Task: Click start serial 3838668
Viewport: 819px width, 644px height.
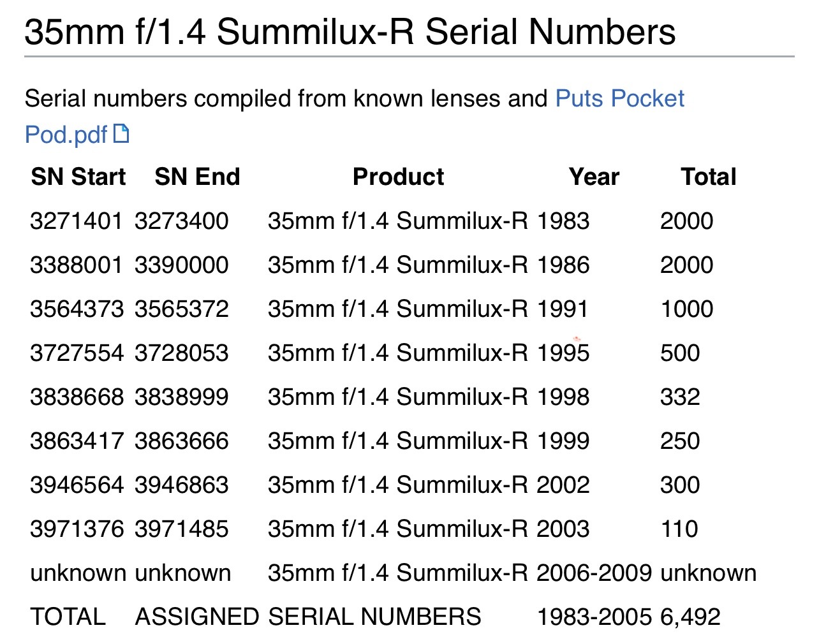Action: coord(77,397)
